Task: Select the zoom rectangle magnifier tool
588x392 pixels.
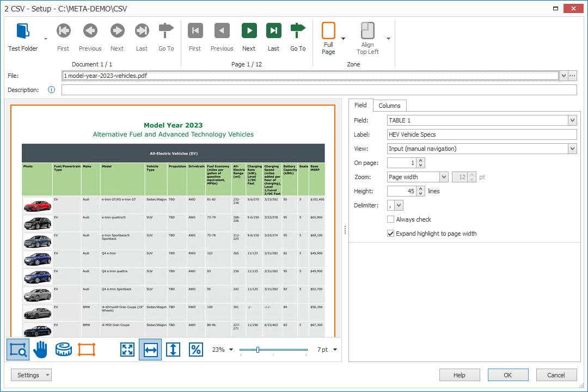Action: pos(17,350)
